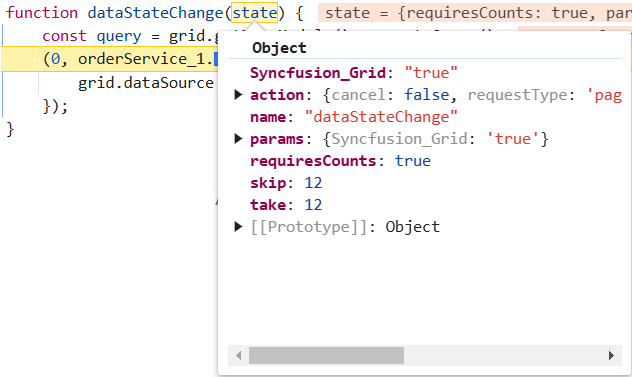Click inline state value preview
Screen dimensions: 632x377
(475, 13)
